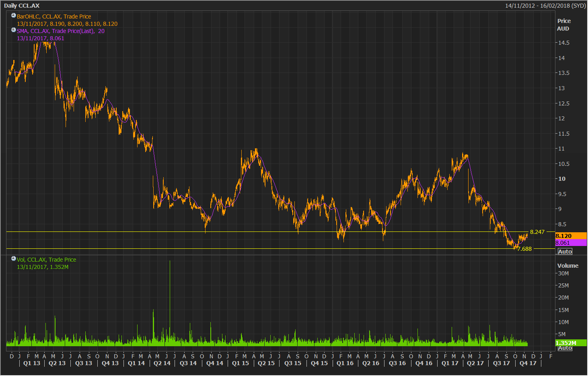
Task: Click the 7.688 horizontal line label
Action: point(524,249)
